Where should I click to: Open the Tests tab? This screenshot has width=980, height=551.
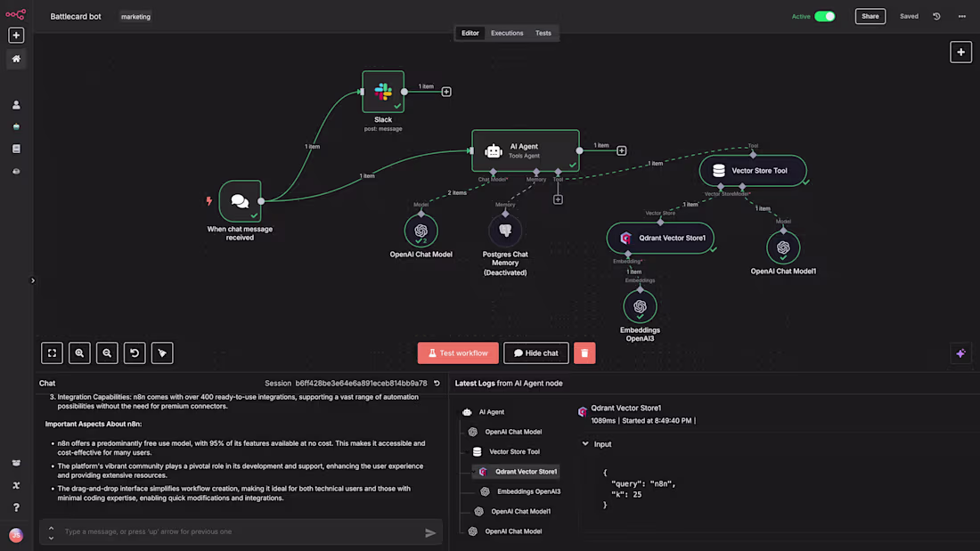(x=543, y=33)
